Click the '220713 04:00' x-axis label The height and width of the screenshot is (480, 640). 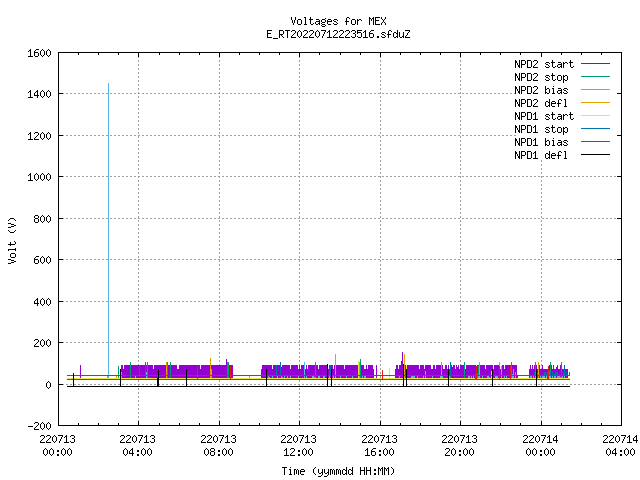coord(138,445)
